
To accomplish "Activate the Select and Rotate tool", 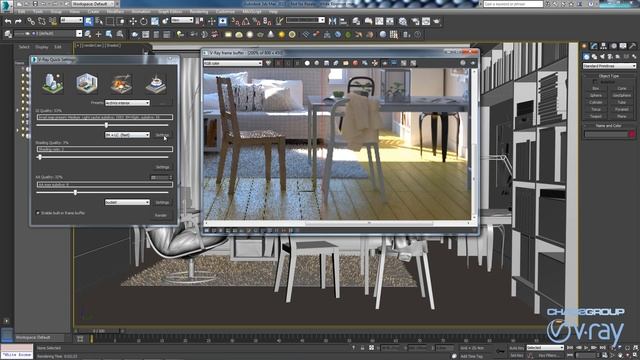I will [x=144, y=21].
